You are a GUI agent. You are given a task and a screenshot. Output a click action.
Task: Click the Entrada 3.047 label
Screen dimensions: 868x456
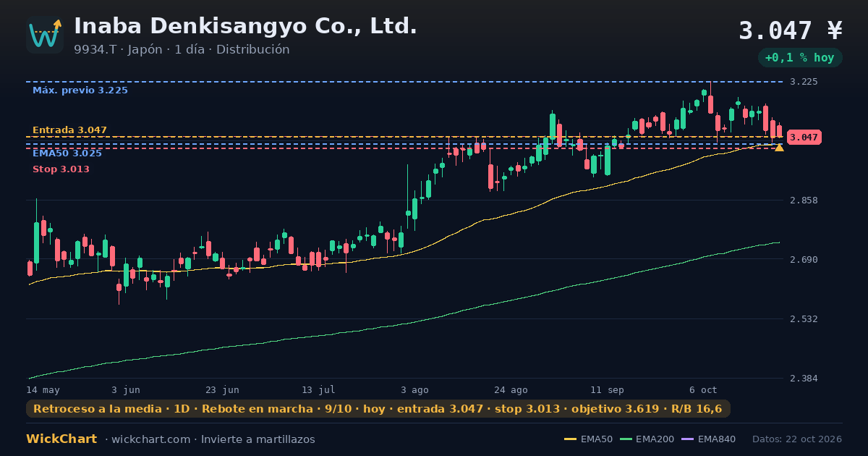click(x=69, y=130)
